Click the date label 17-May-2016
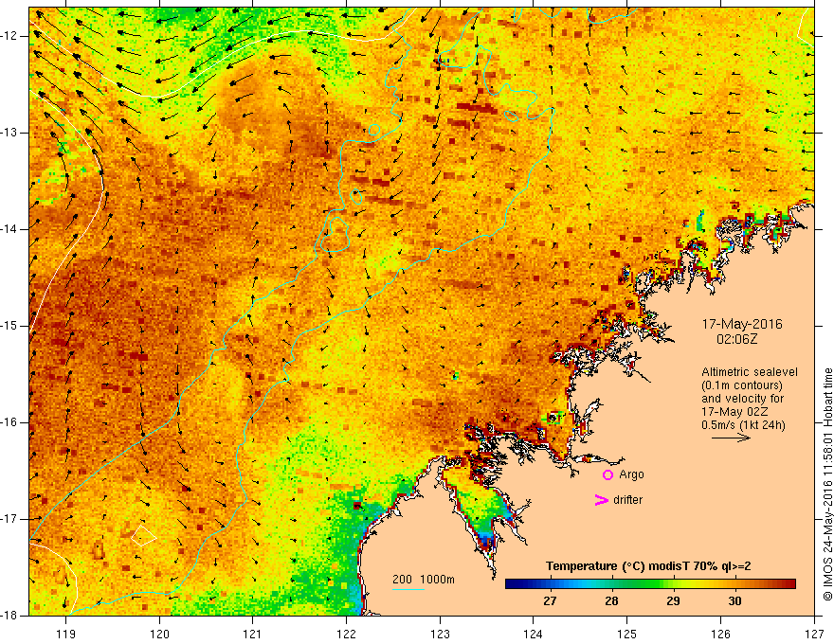Screen dimensions: 834x644 click(x=742, y=324)
